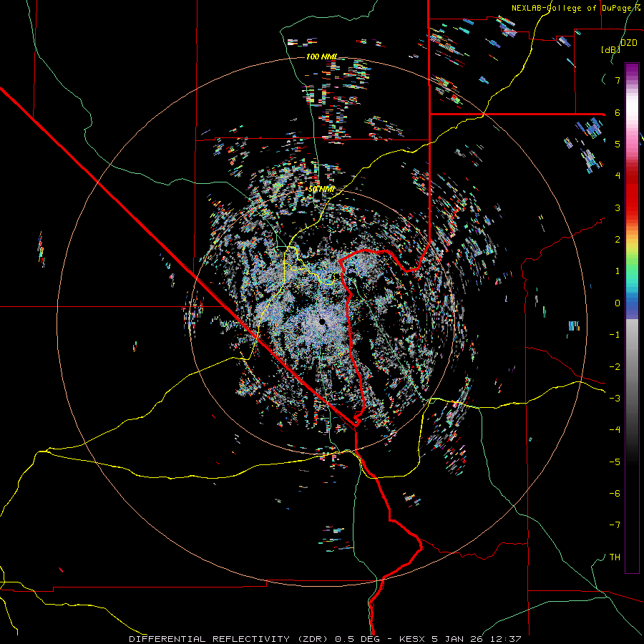This screenshot has width=644, height=644.
Task: Click the "[dB]" units label
Action: pos(610,49)
